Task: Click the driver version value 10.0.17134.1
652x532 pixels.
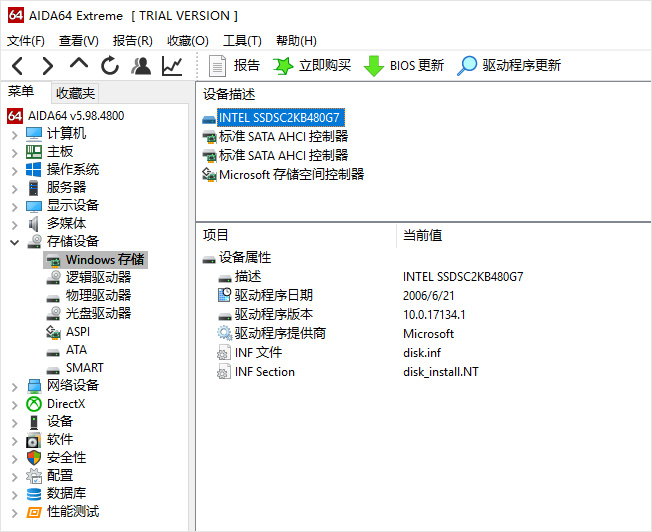Action: [x=434, y=315]
